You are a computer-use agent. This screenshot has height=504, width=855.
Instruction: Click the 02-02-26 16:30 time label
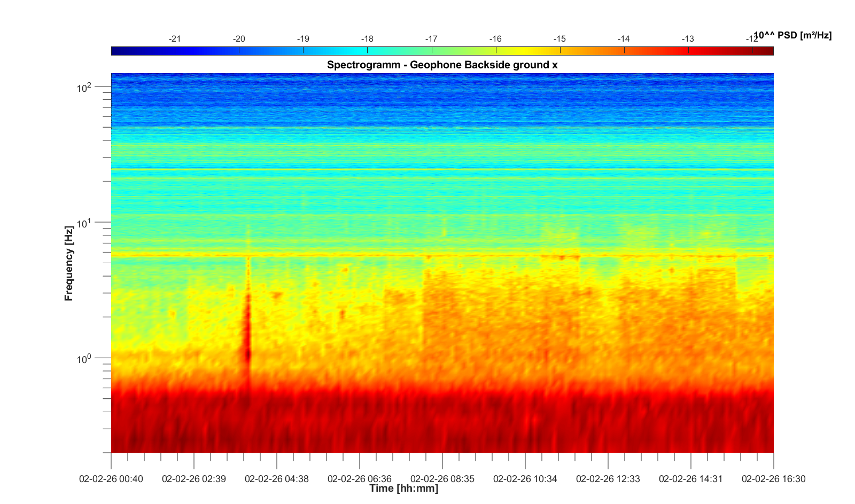point(773,479)
